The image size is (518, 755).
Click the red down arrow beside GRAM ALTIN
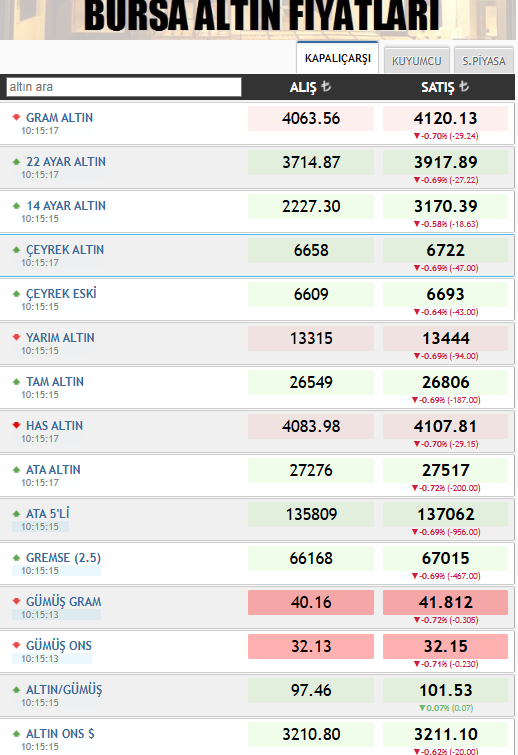click(x=16, y=117)
